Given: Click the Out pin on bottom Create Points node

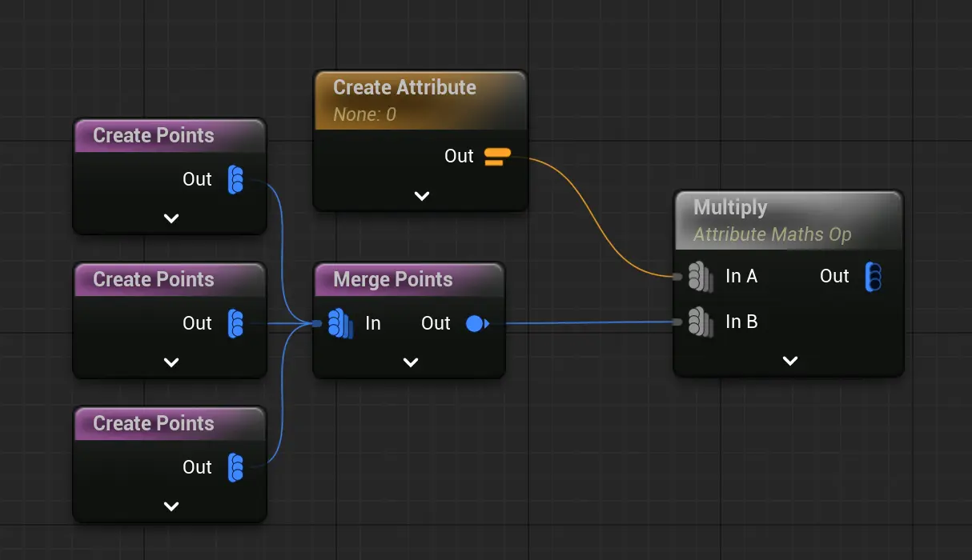Looking at the screenshot, I should click(x=235, y=467).
